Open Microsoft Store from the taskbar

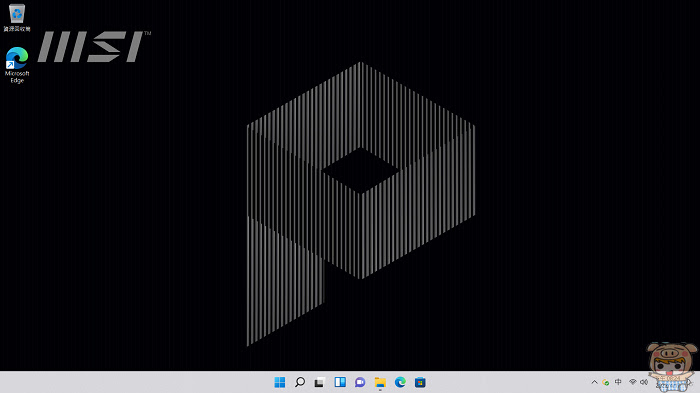tap(420, 382)
